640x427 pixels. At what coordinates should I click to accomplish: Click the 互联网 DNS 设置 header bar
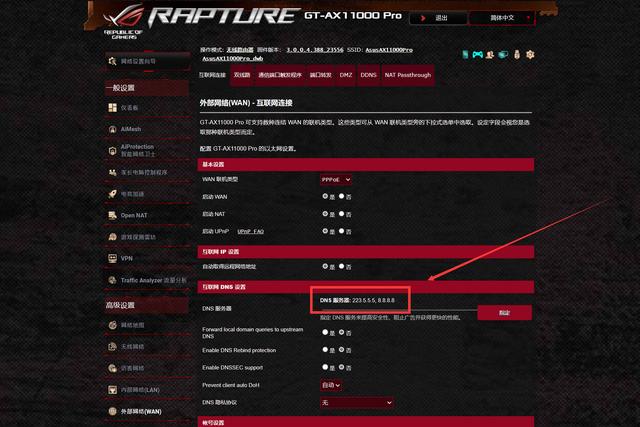pyautogui.click(x=366, y=287)
